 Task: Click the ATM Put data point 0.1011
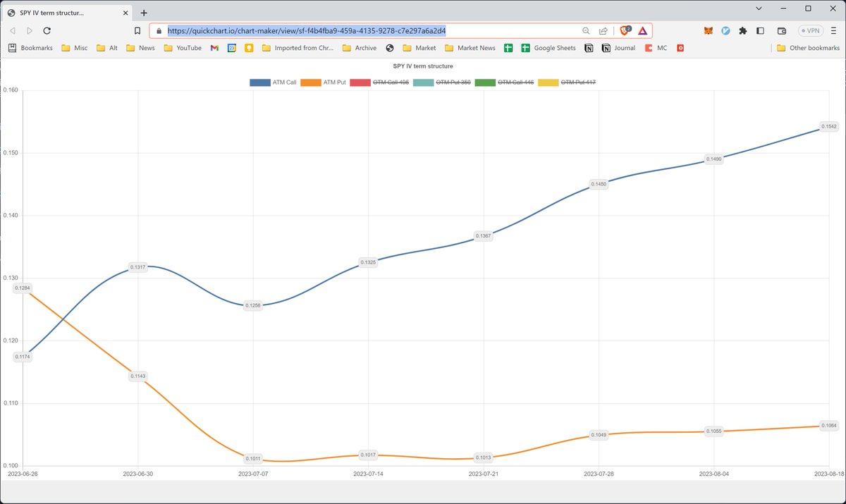coord(253,459)
